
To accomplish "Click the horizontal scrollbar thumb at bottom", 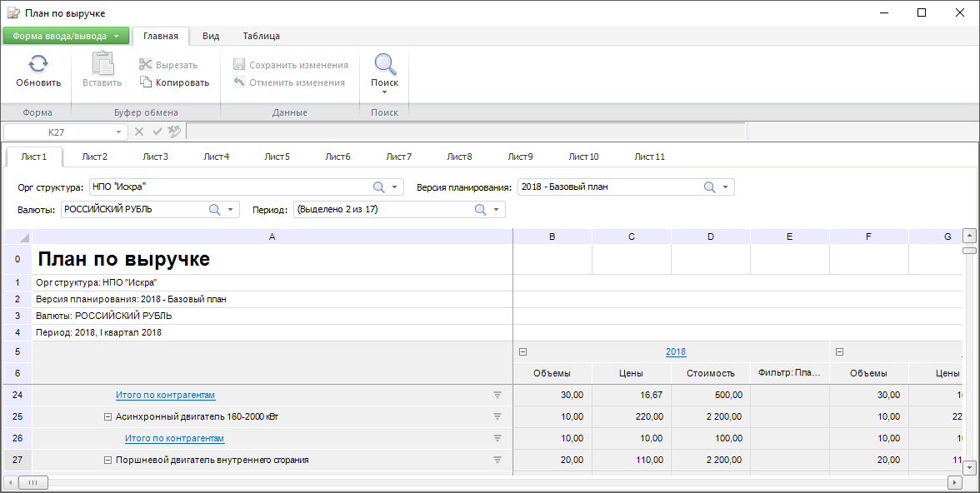I will (x=33, y=482).
